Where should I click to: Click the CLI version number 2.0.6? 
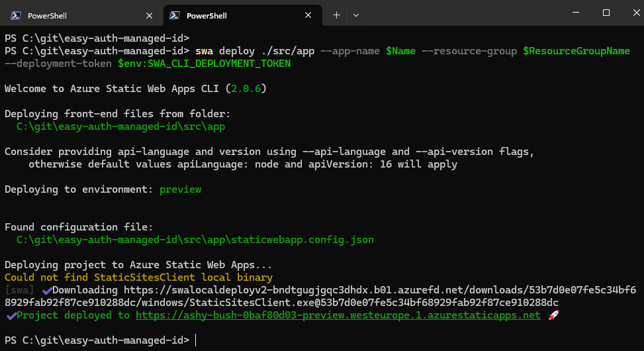[x=246, y=89]
